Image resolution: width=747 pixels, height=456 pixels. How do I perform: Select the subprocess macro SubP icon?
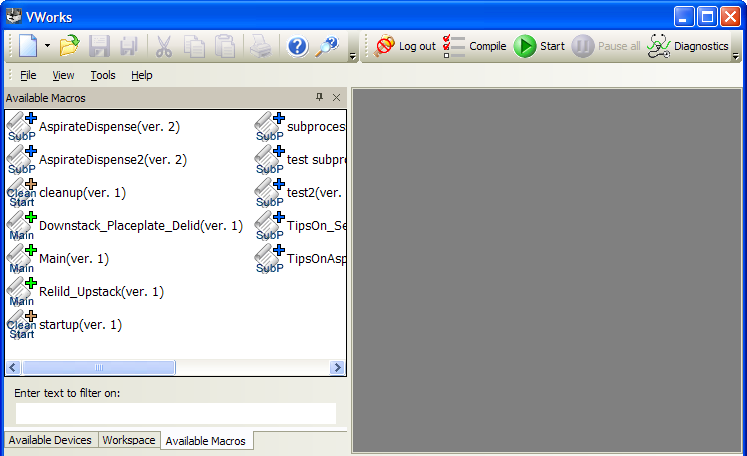[270, 126]
